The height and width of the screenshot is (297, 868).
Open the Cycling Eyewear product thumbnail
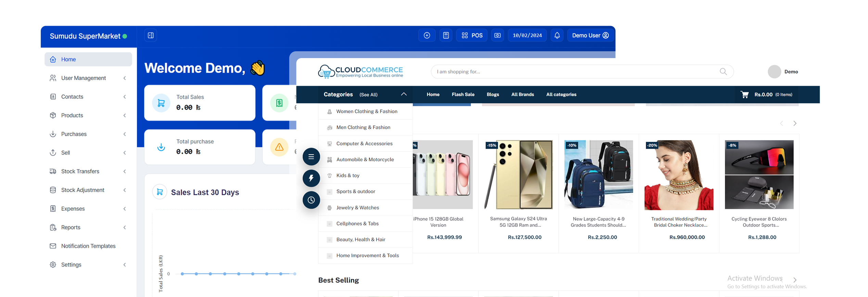(x=759, y=175)
